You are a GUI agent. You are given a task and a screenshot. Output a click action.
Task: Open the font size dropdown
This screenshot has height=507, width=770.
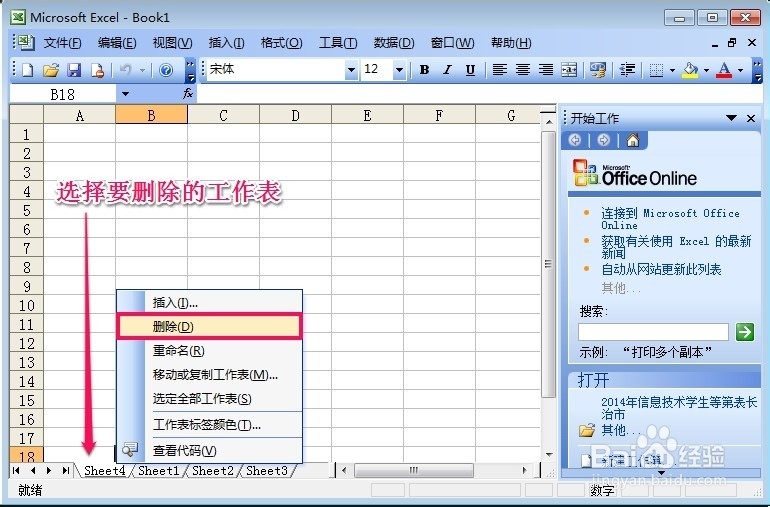399,70
